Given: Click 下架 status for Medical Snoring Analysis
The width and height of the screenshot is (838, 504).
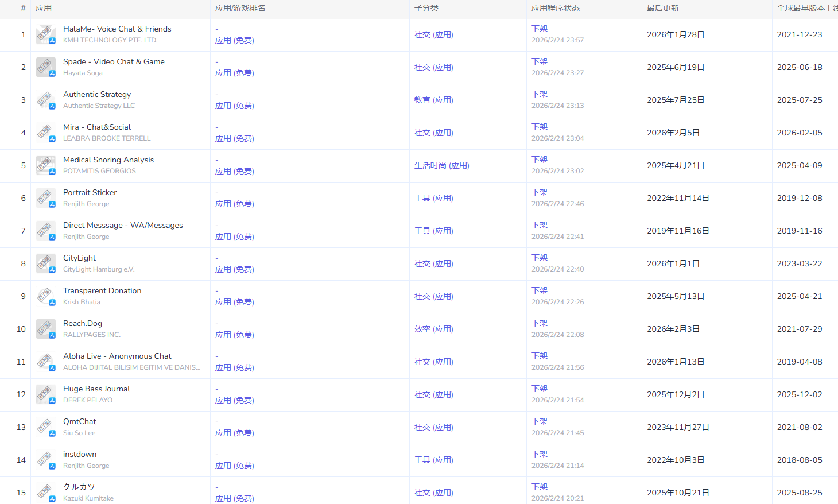Looking at the screenshot, I should [540, 160].
